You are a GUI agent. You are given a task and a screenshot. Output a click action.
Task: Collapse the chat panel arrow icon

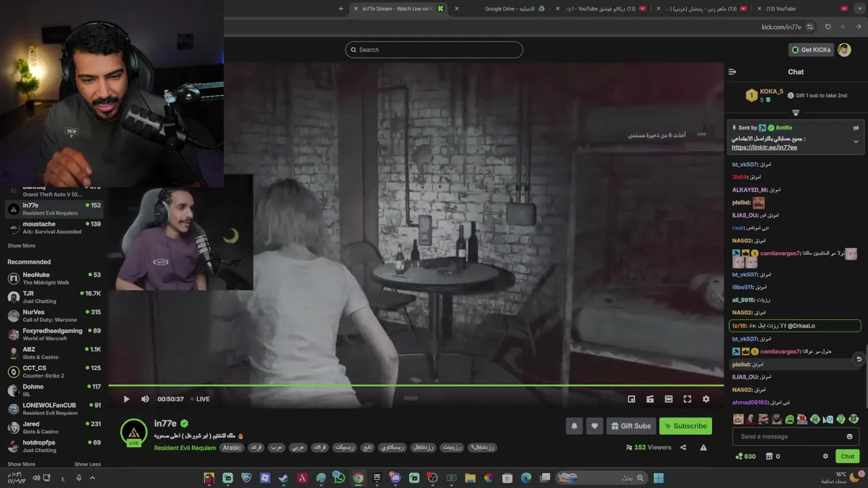click(732, 71)
